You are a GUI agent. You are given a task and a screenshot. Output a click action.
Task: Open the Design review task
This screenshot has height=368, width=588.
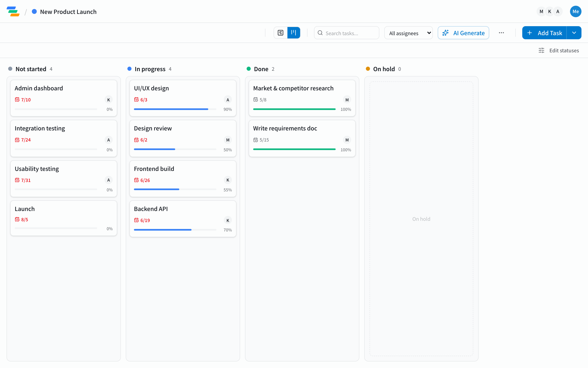tap(183, 138)
